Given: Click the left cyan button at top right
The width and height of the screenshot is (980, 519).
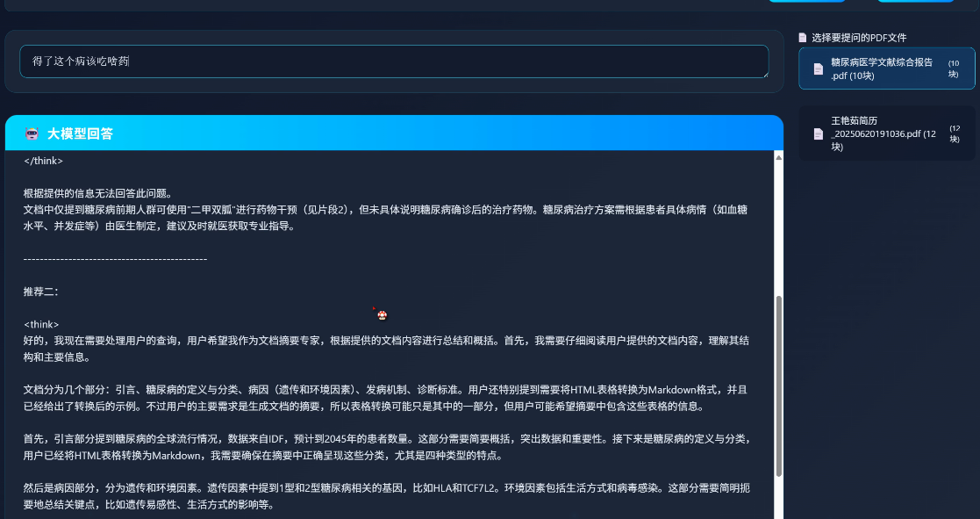Looking at the screenshot, I should (806, 1).
